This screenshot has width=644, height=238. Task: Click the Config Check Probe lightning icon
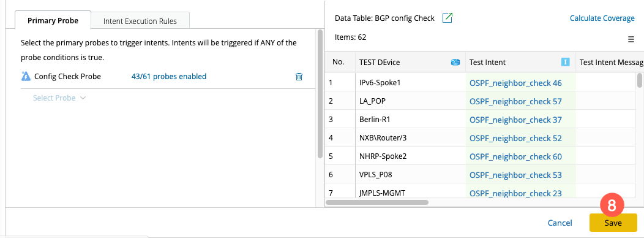point(26,76)
